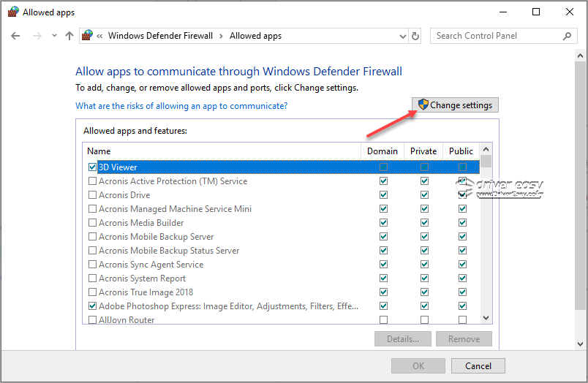Maximize the Allowed apps window
Image resolution: width=588 pixels, height=383 pixels.
click(x=536, y=12)
